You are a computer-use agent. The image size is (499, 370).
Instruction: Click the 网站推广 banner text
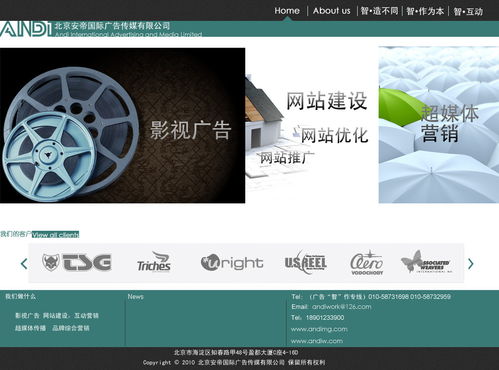[287, 157]
